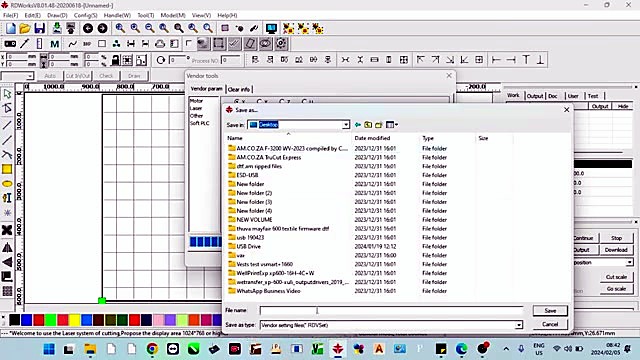Expand the Save as type combo box
This screenshot has width=640, height=360.
coord(518,325)
